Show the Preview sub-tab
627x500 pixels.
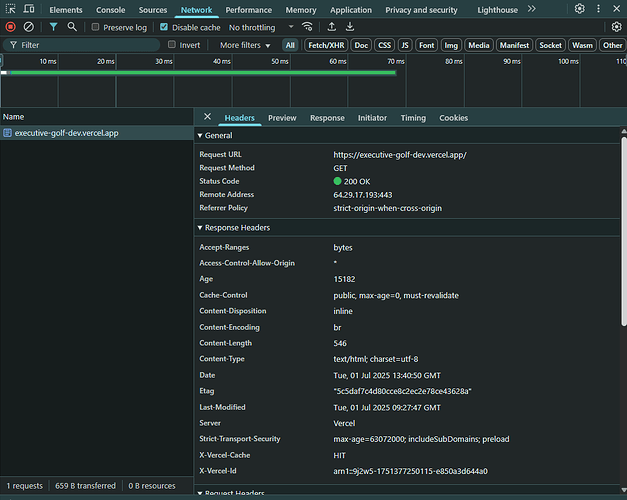(x=282, y=118)
